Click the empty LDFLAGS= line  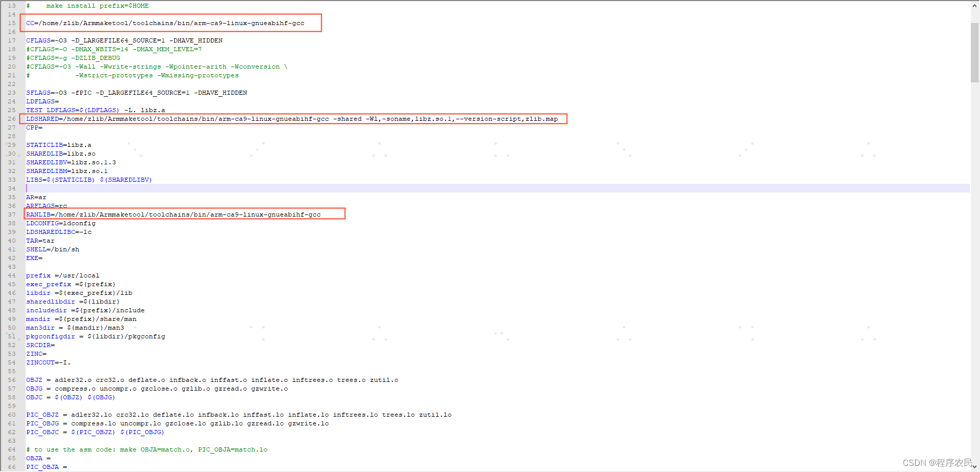tap(42, 101)
